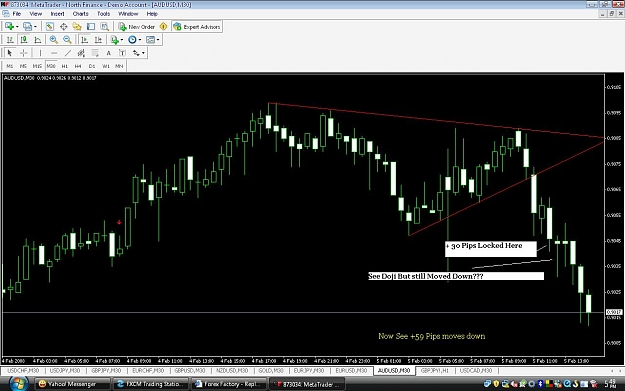Click the Templates icon
This screenshot has width=625, height=391.
150,39
